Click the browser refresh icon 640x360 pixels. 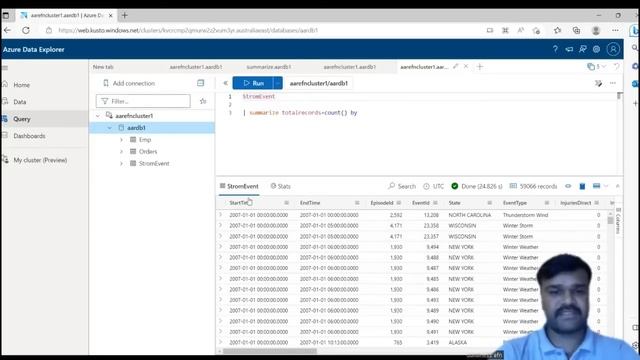coord(26,30)
